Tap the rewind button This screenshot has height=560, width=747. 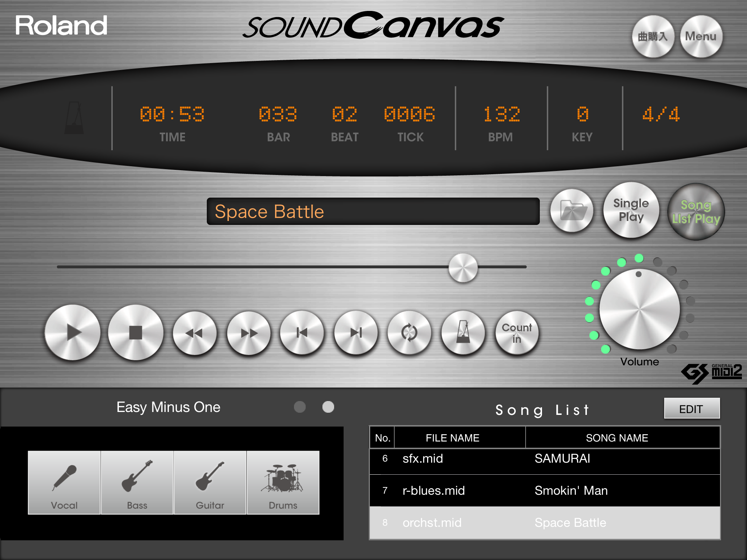coord(194,333)
